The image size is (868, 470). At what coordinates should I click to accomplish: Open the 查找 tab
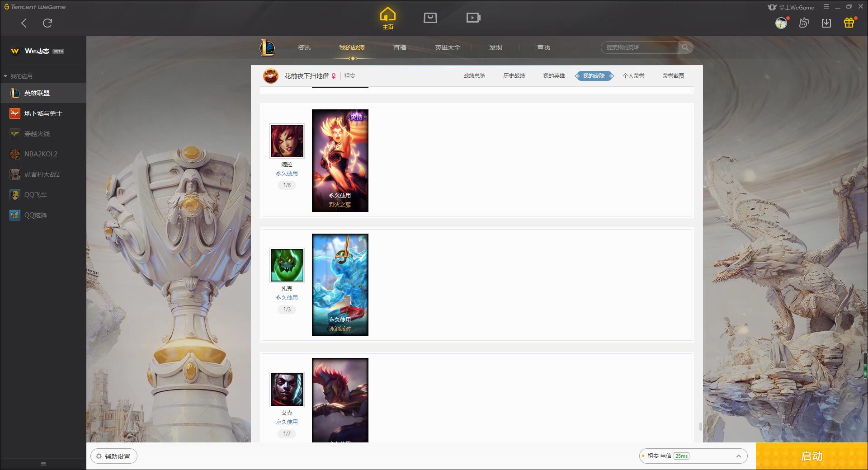coord(543,47)
